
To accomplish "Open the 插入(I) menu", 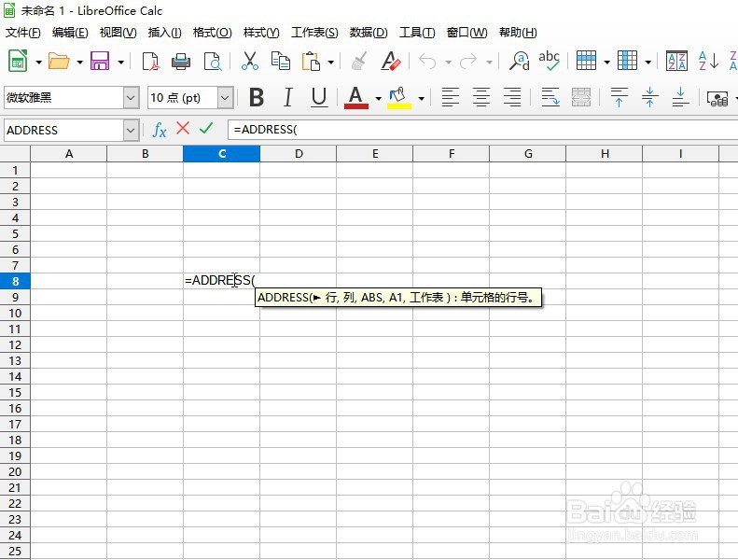I will tap(165, 33).
